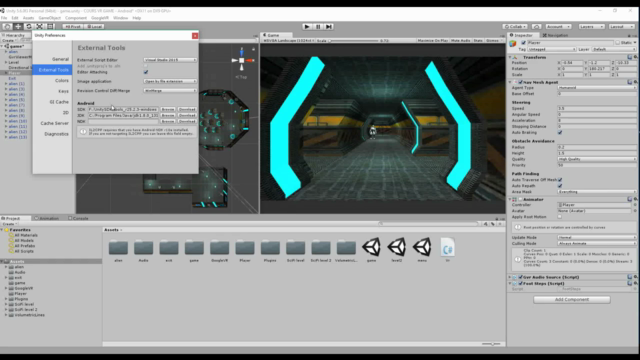The image size is (640, 360).
Task: Open the 'GoogleVR' folder thumbnail in Assets
Action: click(x=220, y=247)
